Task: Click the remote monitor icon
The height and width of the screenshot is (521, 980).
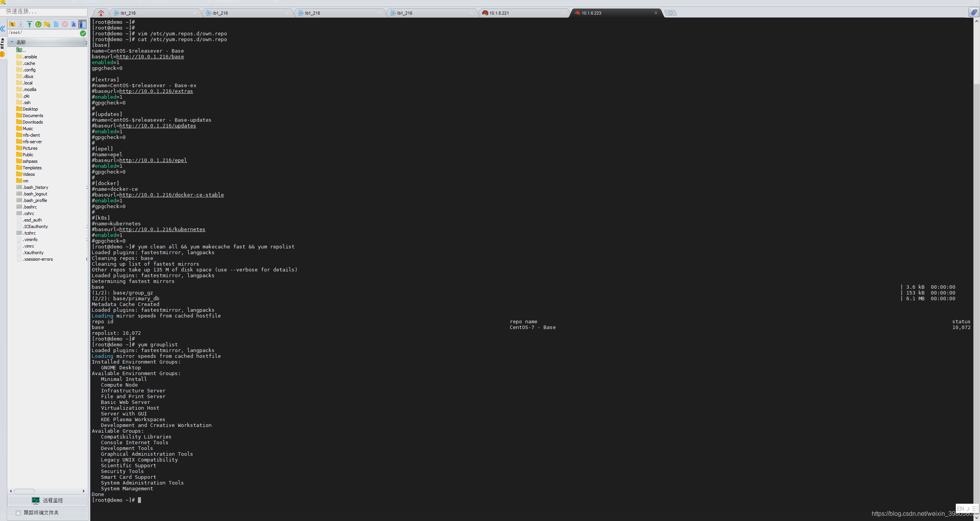Action: pos(36,500)
